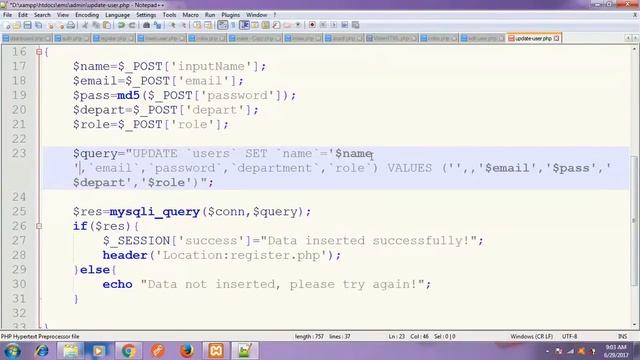The width and height of the screenshot is (640, 360).
Task: Click the 'Windows (CR LF)' status bar entry
Action: (x=531, y=337)
